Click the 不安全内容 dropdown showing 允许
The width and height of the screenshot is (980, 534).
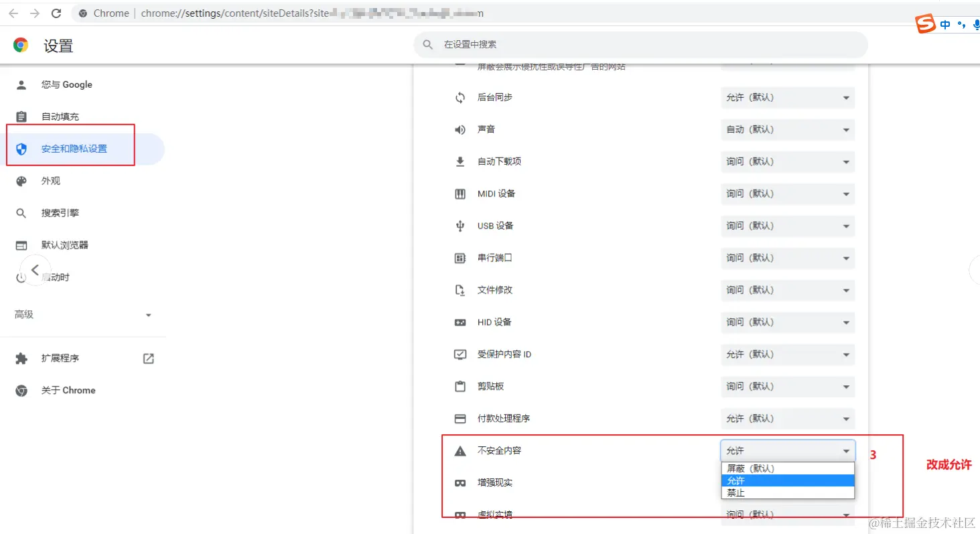click(x=788, y=451)
